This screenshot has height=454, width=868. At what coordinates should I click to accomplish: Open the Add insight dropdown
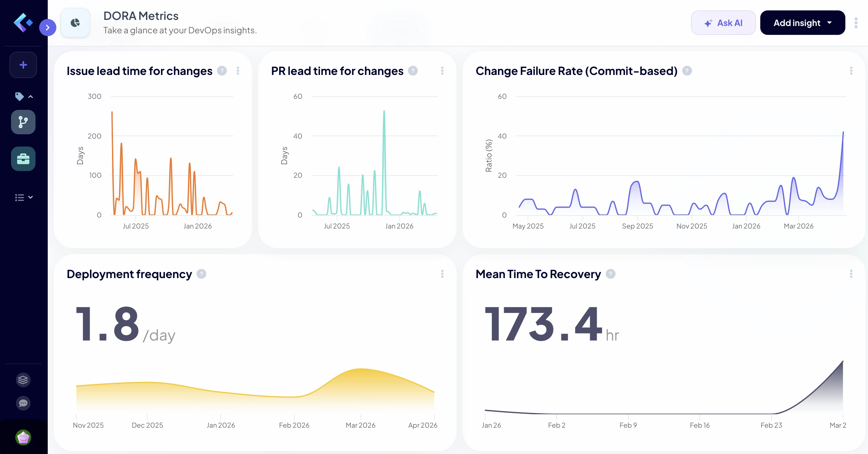click(x=802, y=23)
